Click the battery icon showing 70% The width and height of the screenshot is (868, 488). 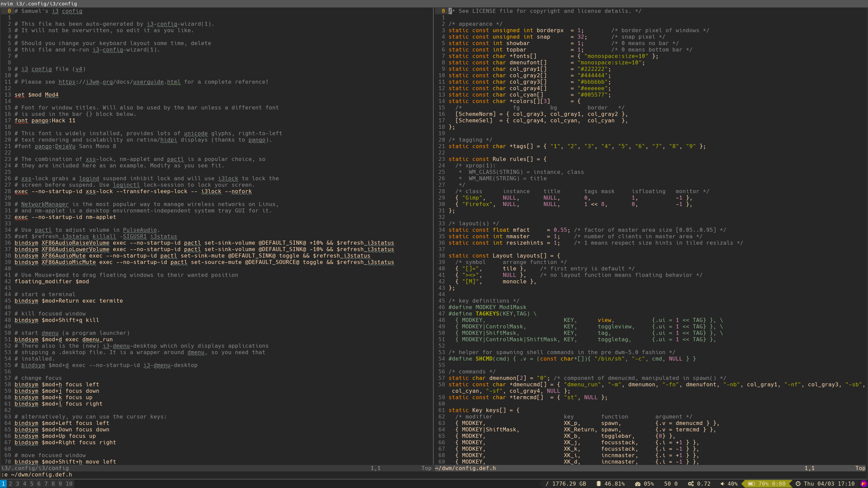pos(751,484)
